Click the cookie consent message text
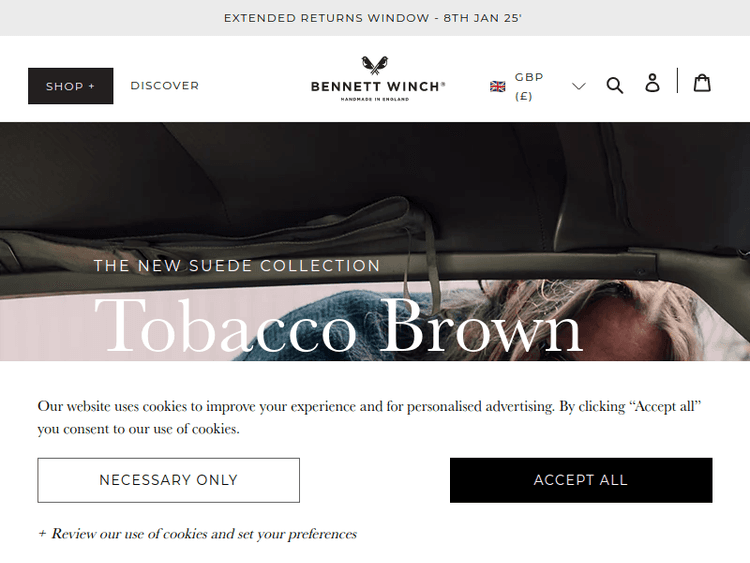The width and height of the screenshot is (750, 563). [369, 417]
